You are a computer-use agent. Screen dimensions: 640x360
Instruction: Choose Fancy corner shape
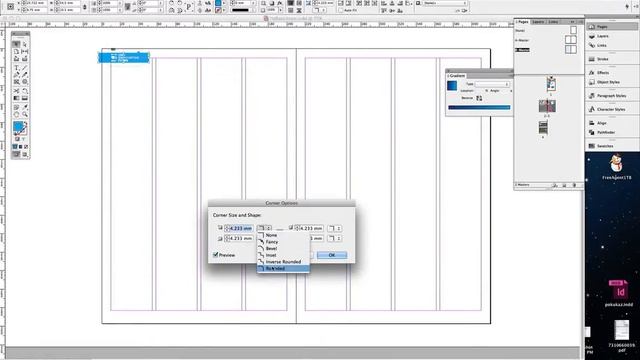coord(283,242)
